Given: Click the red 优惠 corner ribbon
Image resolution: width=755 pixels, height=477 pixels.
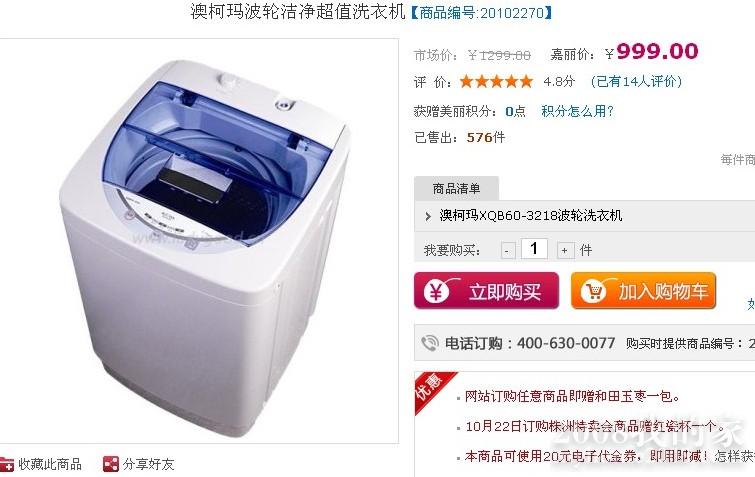Looking at the screenshot, I should coord(431,388).
